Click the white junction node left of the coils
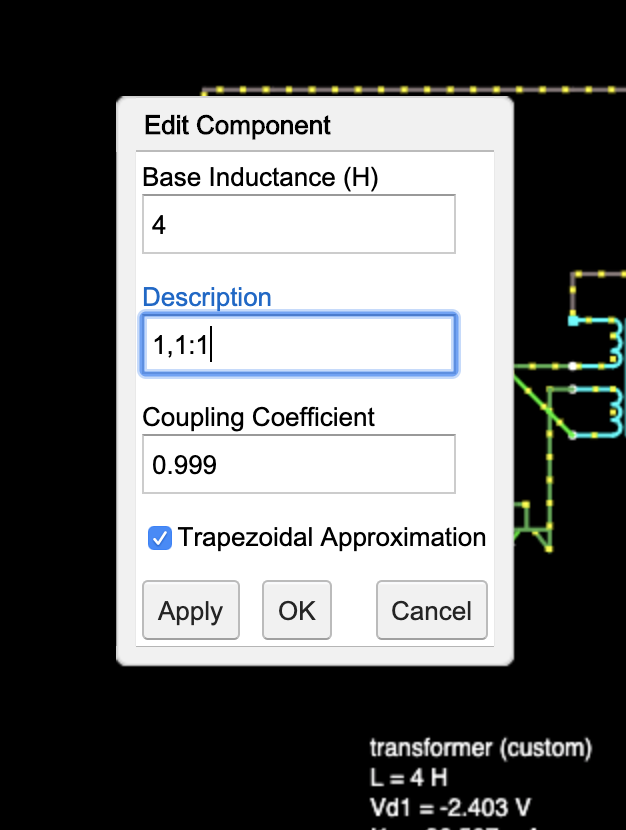 [572, 366]
